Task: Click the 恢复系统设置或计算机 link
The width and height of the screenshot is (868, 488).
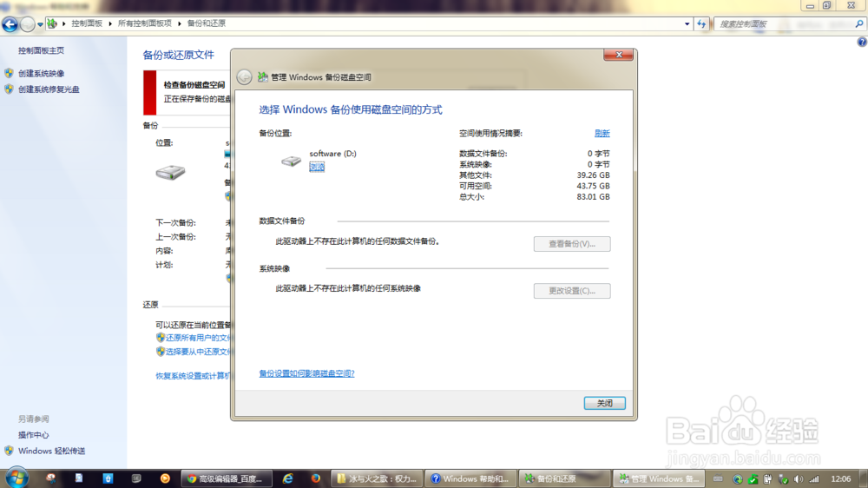Action: 193,376
